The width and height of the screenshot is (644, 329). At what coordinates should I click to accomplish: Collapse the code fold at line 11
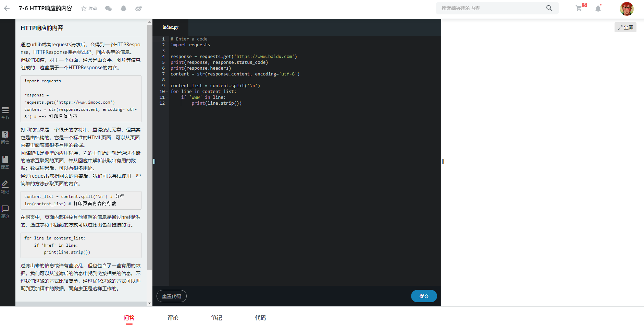(167, 97)
